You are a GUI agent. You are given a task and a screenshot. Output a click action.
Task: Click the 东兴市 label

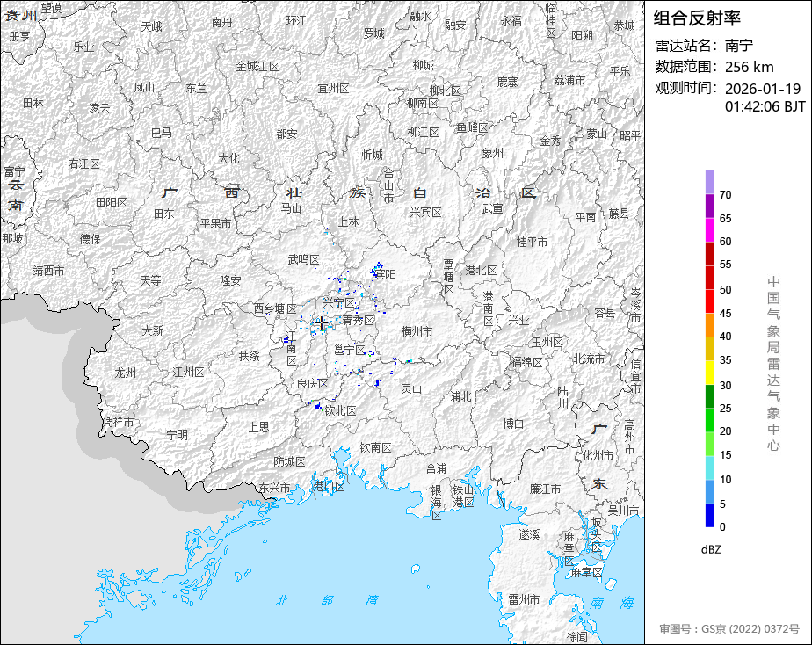pos(274,488)
